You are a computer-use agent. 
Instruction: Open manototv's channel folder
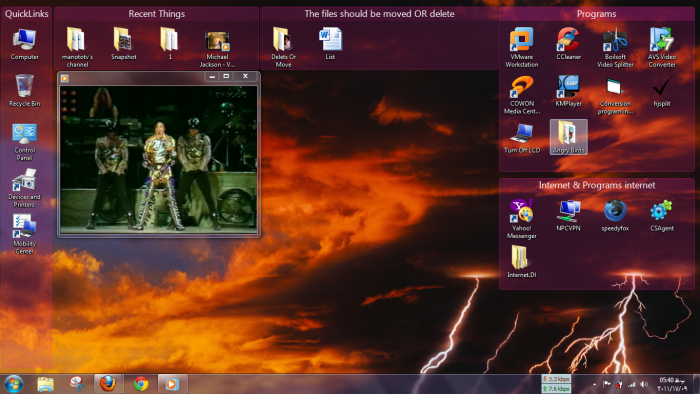(77, 47)
